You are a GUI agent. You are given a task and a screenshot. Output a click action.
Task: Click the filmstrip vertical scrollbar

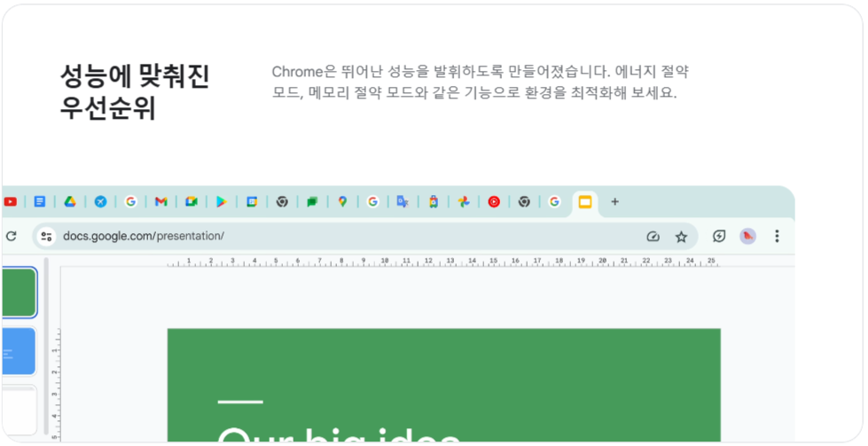[46, 346]
